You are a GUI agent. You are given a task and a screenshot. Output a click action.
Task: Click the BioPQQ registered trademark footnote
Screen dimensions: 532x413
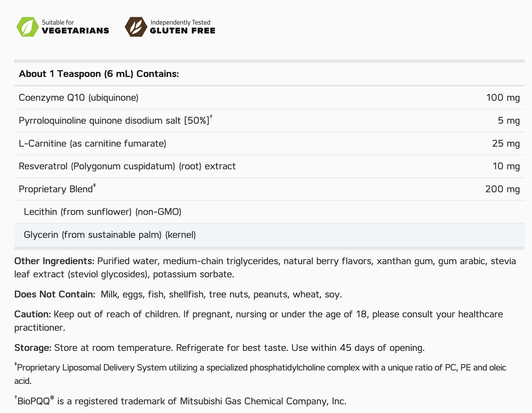pyautogui.click(x=180, y=401)
